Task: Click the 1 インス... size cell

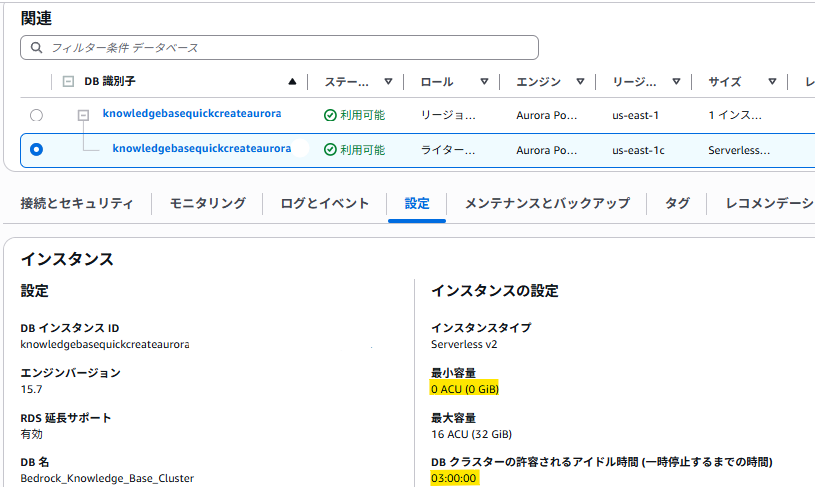Action: tap(735, 115)
